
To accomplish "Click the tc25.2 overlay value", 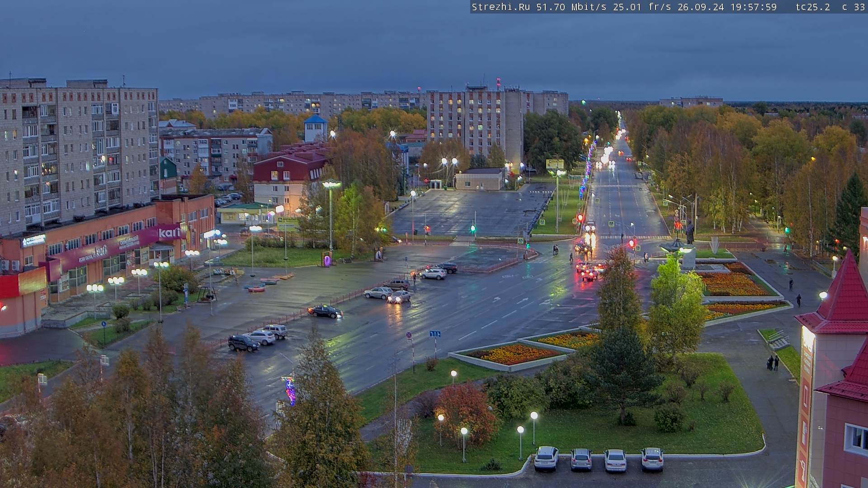I will 812,7.
